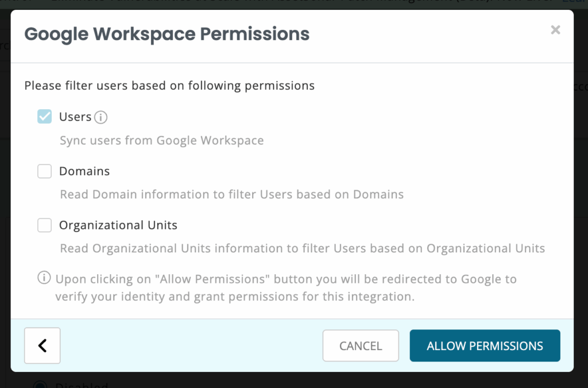Click the Users label text
The height and width of the screenshot is (388, 588).
click(75, 117)
